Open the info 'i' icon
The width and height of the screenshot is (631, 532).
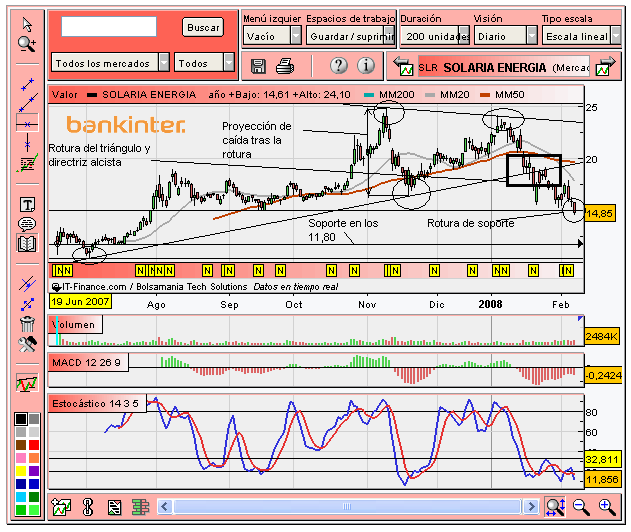(366, 65)
